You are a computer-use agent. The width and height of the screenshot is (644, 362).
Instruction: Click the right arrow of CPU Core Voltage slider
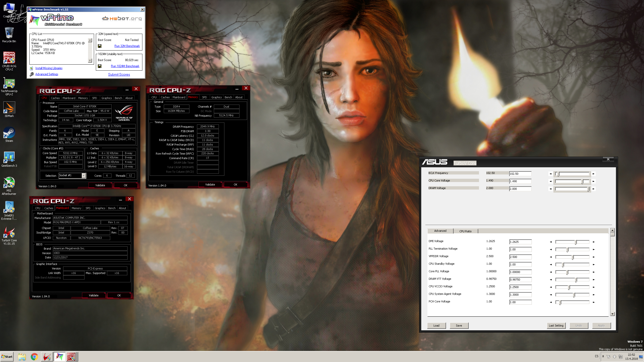point(593,181)
